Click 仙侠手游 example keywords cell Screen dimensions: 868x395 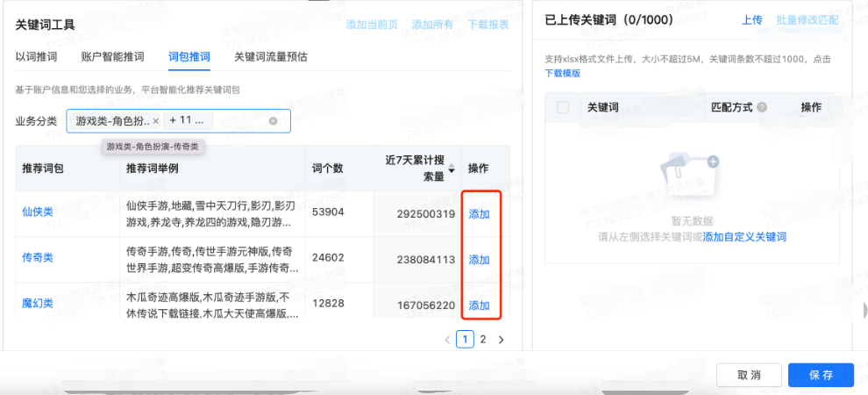[212, 214]
